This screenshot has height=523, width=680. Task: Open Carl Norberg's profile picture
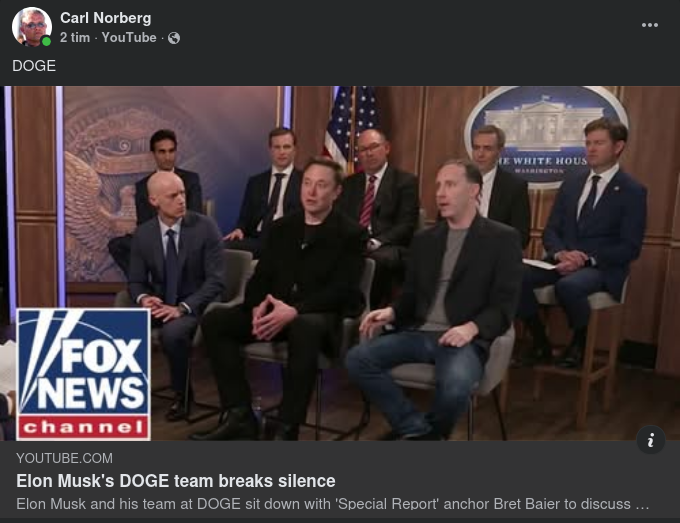pyautogui.click(x=32, y=27)
